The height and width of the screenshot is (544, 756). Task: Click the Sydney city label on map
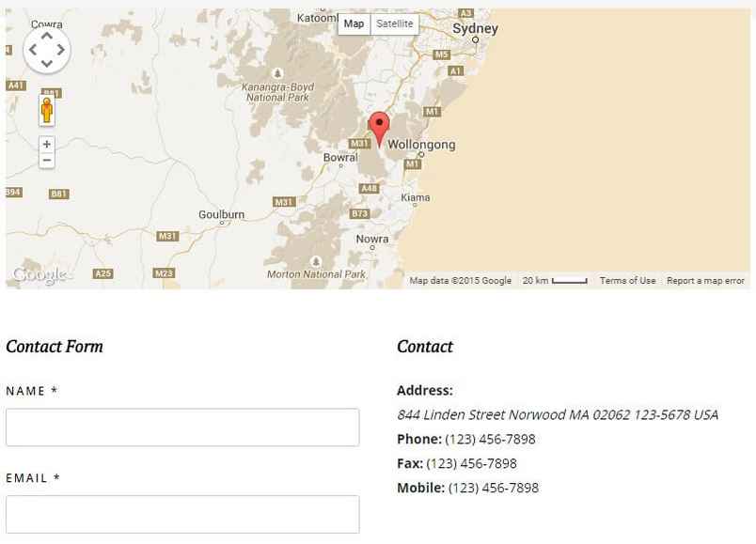point(475,28)
